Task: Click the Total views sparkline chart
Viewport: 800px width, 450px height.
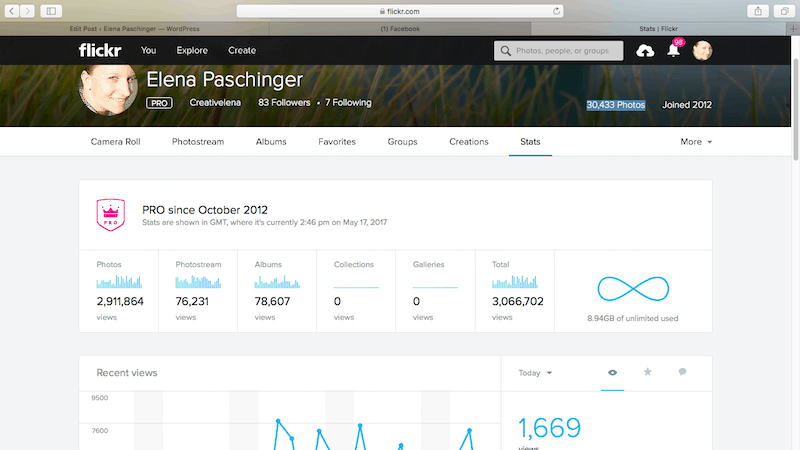Action: [x=514, y=282]
